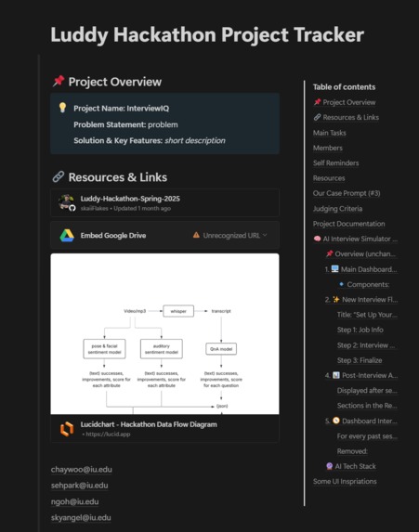Open the Luddy-Hackathon-Spring-2025 repository bookmark
The height and width of the screenshot is (532, 419).
point(165,203)
